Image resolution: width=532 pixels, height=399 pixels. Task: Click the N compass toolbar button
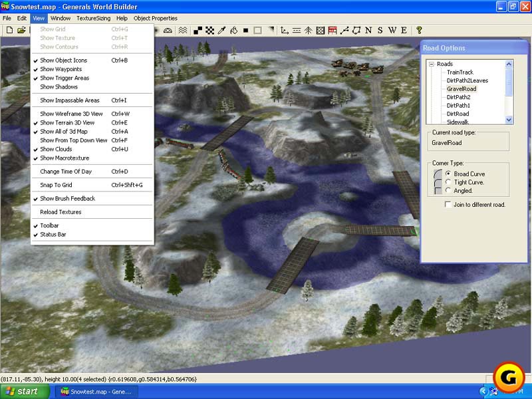[x=368, y=31]
